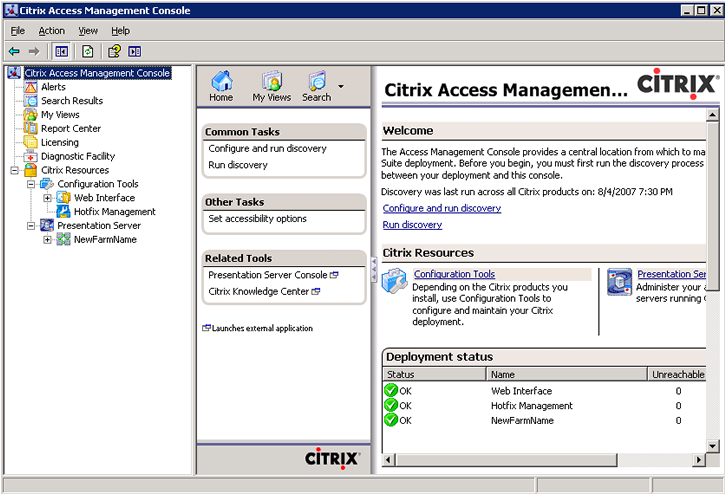Click the horizontal scrollbar left arrow
Image resolution: width=725 pixels, height=494 pixels.
tap(389, 460)
